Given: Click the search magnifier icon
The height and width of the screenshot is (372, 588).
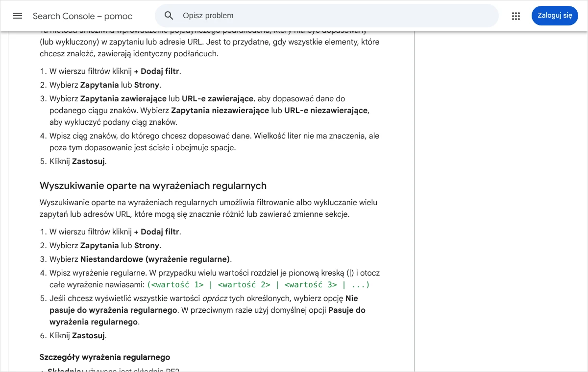Looking at the screenshot, I should pos(169,16).
